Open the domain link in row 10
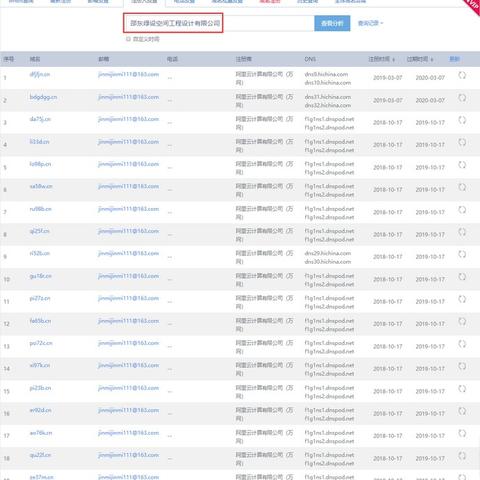The width and height of the screenshot is (480, 480). point(40,276)
